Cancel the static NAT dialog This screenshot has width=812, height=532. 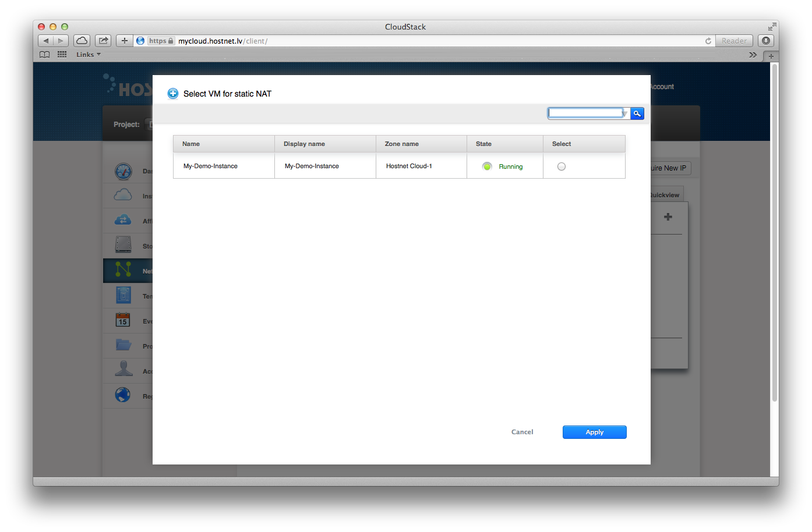[x=522, y=432]
